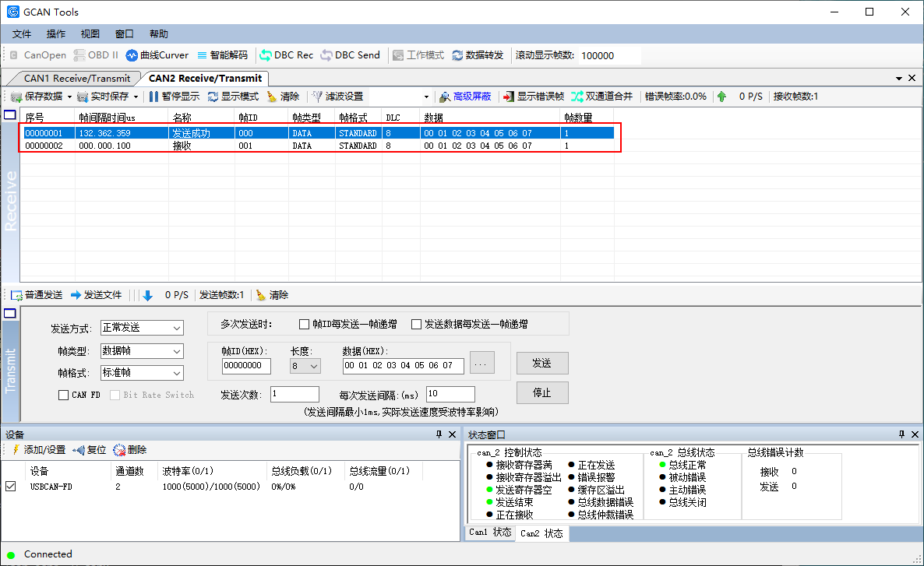Screen dimensions: 924x566
Task: Enable CAN FD checkbox
Action: (64, 395)
